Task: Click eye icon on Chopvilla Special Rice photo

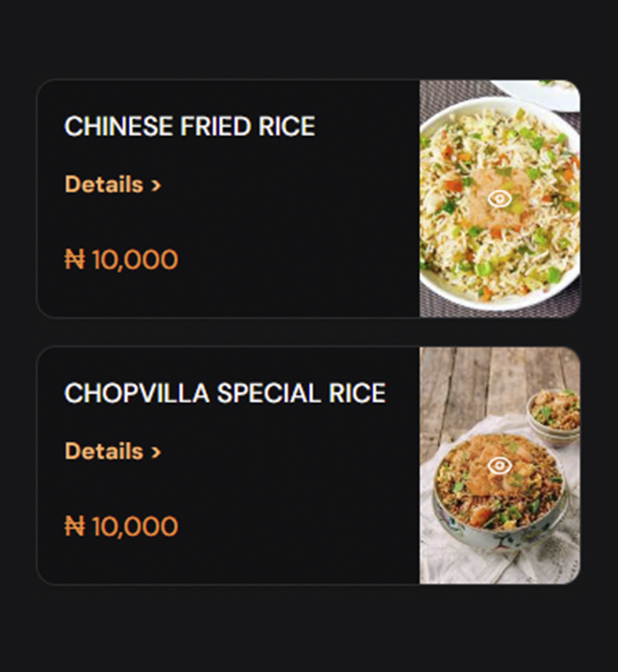Action: 499,466
